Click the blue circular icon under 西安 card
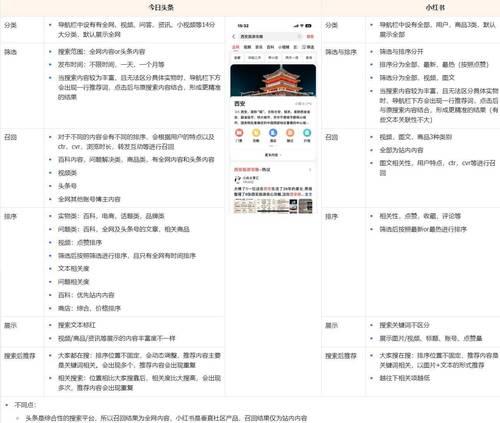Screen dimensions: 500x423 (273, 133)
